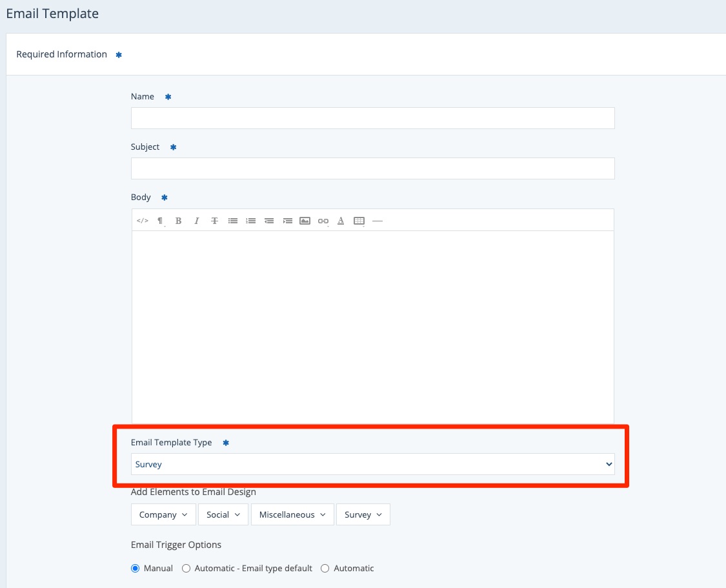
Task: Open HTML source code view in editor
Action: [143, 221]
